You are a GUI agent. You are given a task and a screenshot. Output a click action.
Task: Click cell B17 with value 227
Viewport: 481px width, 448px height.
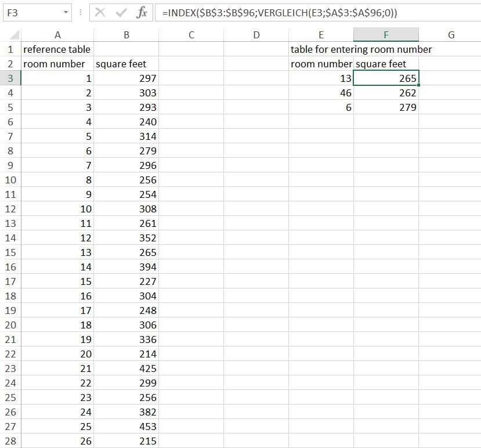(126, 281)
